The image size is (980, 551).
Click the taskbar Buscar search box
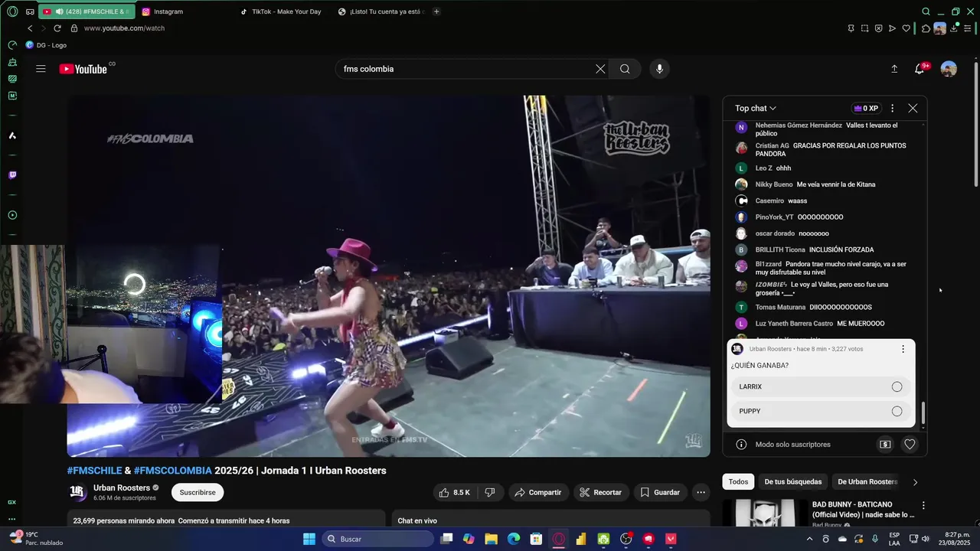point(377,539)
